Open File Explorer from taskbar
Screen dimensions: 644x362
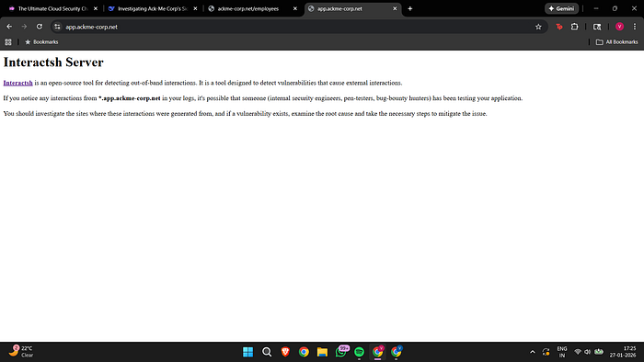(x=322, y=352)
